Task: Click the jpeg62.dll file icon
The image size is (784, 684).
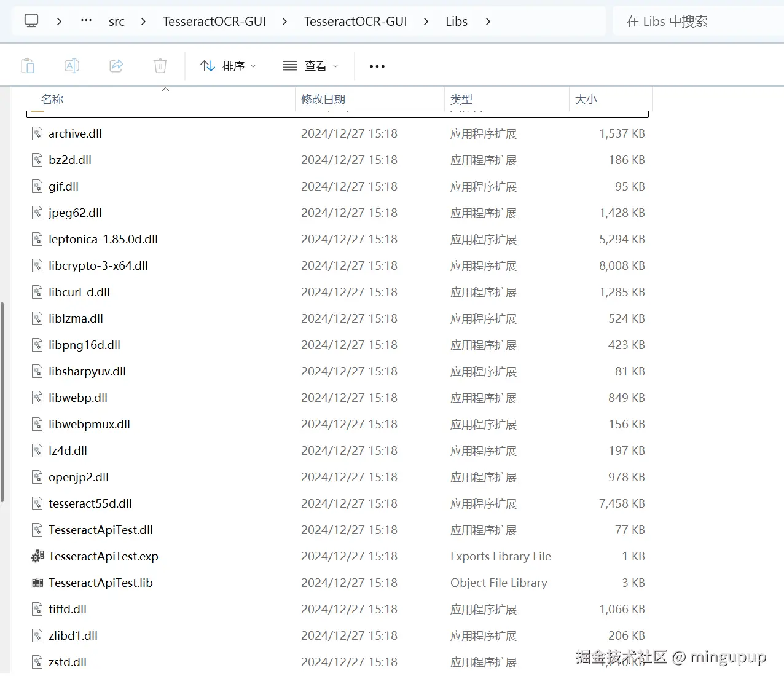Action: coord(37,213)
